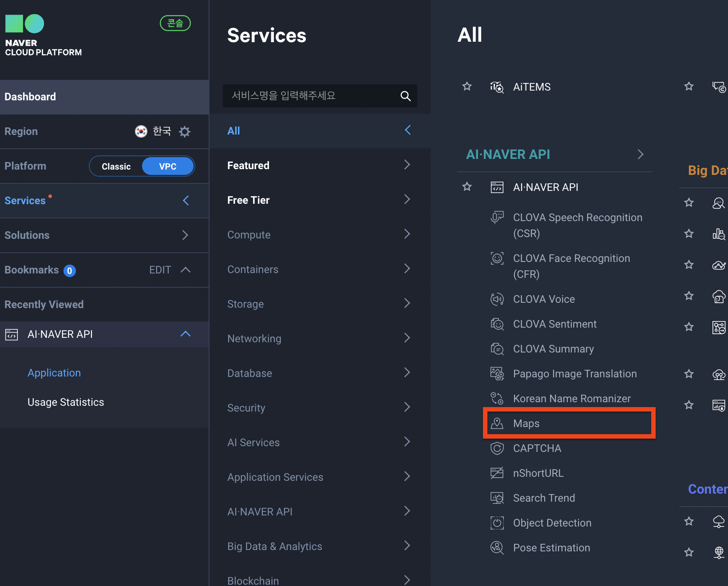Click the Papago Image Translation icon
The image size is (728, 586).
pyautogui.click(x=497, y=374)
